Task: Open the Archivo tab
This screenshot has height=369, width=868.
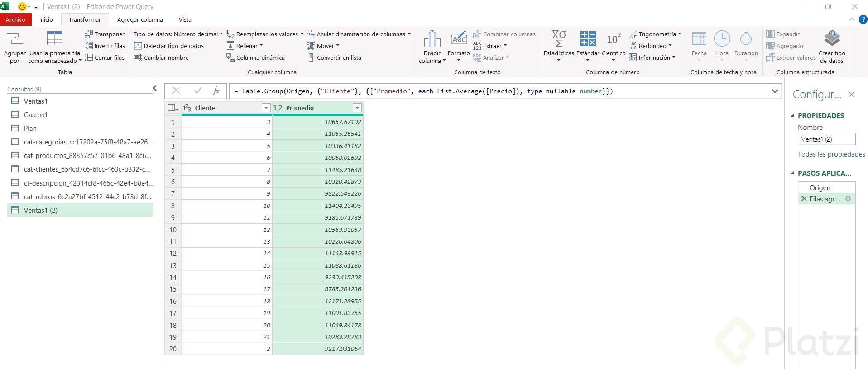Action: 15,19
